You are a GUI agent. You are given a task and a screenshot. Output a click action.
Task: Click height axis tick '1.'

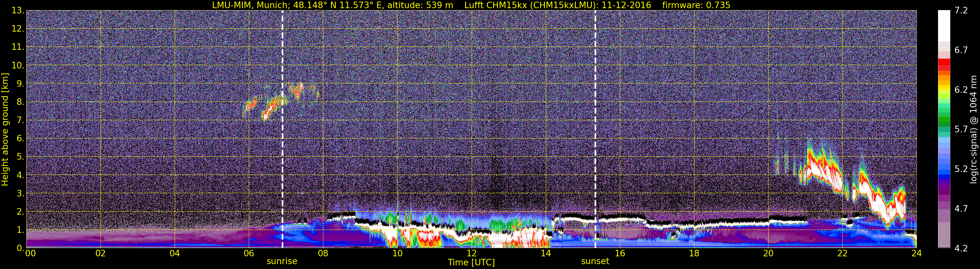20,230
